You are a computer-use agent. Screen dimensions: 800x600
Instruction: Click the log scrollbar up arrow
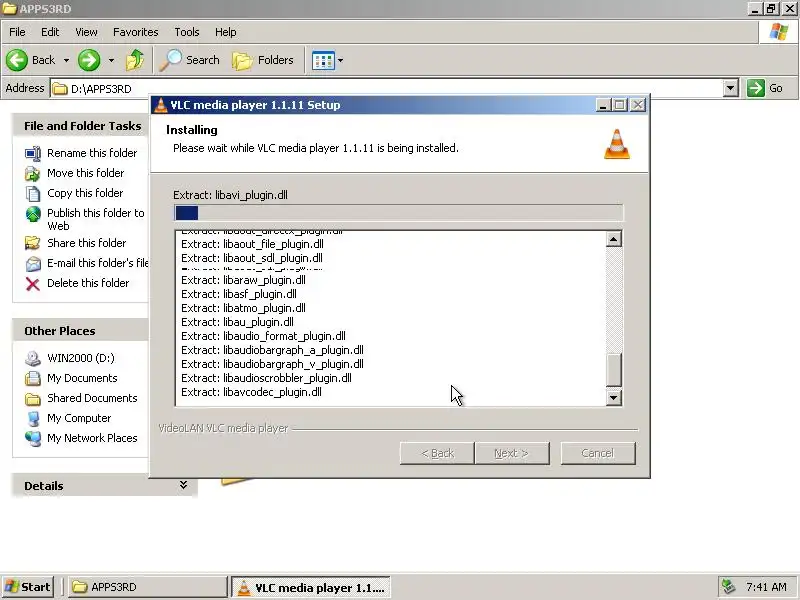pyautogui.click(x=614, y=239)
